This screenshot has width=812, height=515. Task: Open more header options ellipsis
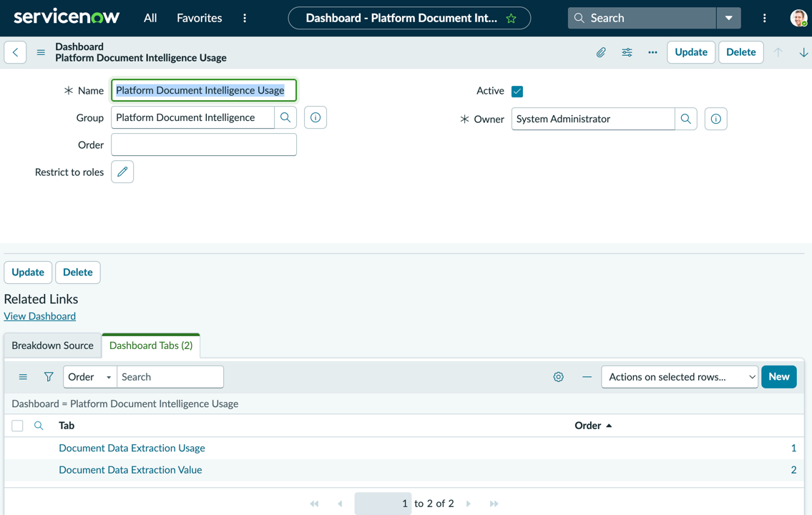[652, 52]
